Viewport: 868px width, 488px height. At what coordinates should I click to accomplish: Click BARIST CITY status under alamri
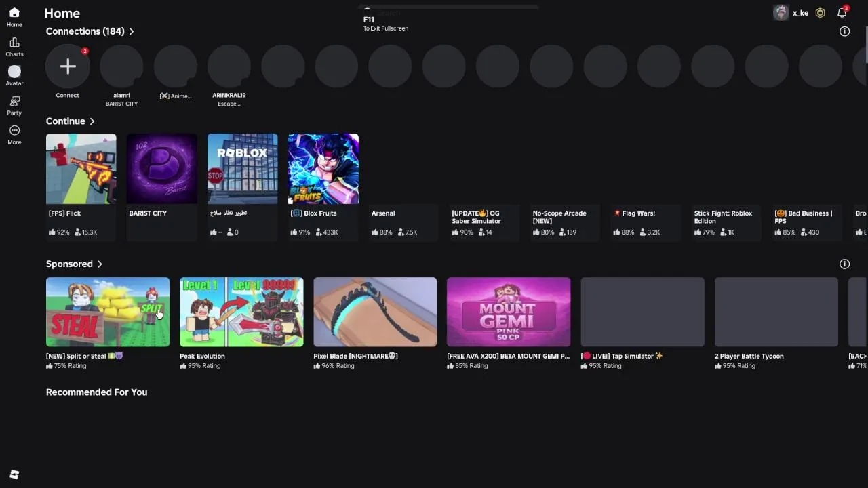pyautogui.click(x=121, y=104)
